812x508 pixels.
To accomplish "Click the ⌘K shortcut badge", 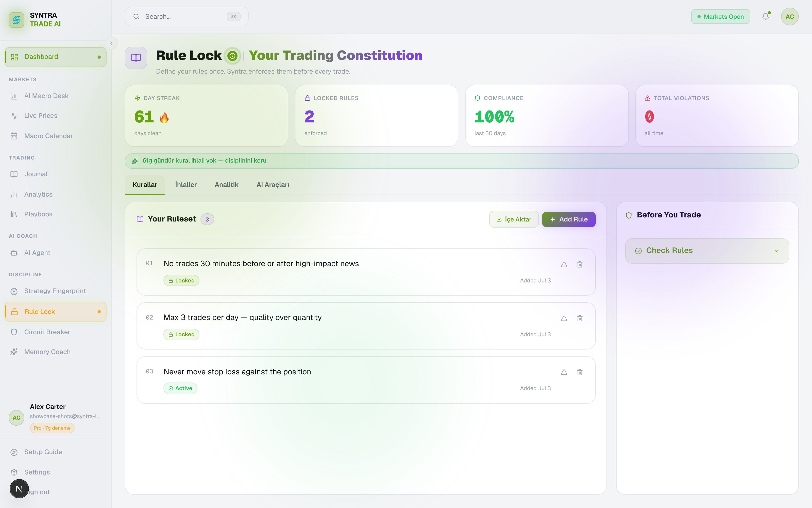I will pyautogui.click(x=233, y=17).
